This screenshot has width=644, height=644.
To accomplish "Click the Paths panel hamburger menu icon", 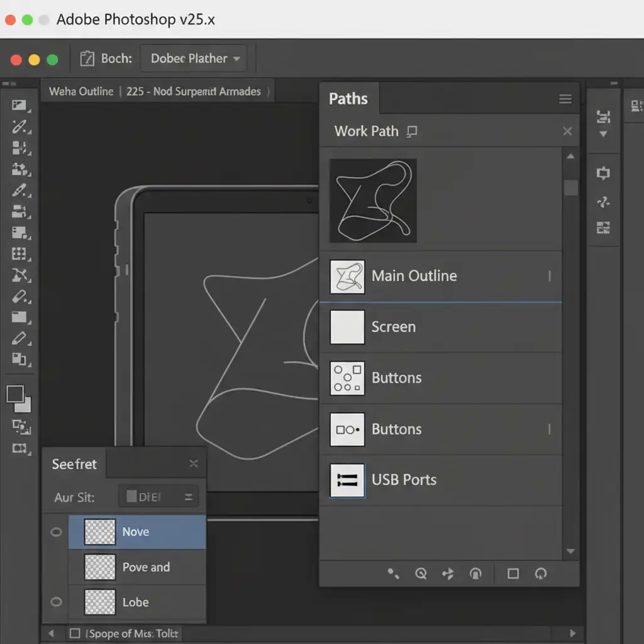I will pyautogui.click(x=565, y=99).
